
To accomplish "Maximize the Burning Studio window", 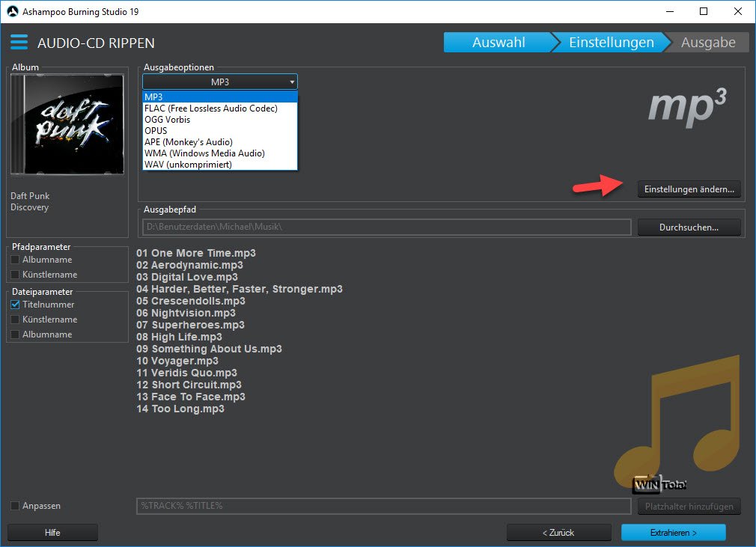I will (x=704, y=11).
